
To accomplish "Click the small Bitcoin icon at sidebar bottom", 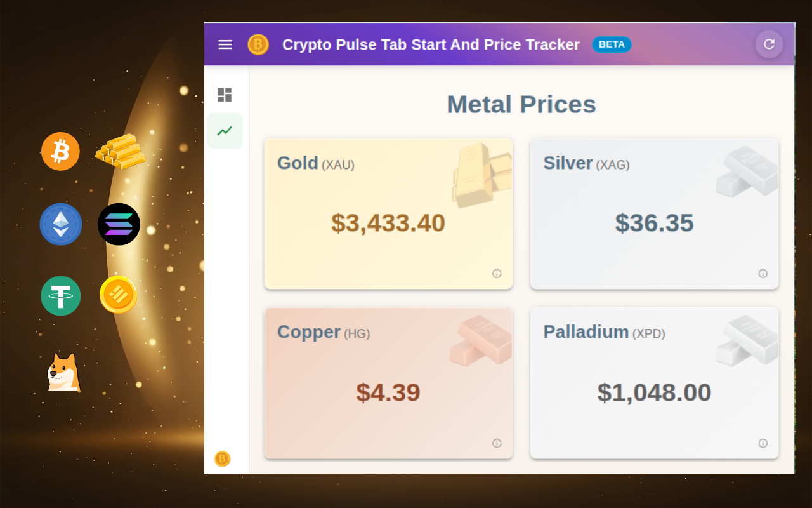I will 222,458.
